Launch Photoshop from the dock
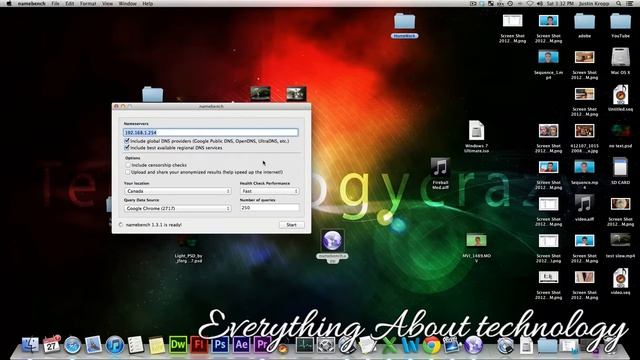The image size is (640, 360). coord(220,345)
